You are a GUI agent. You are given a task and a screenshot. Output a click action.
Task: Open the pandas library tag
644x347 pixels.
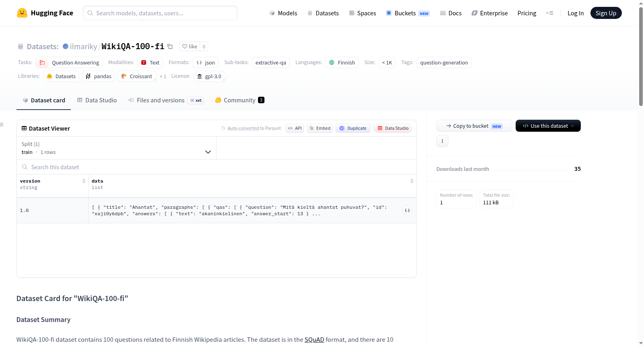pyautogui.click(x=99, y=76)
